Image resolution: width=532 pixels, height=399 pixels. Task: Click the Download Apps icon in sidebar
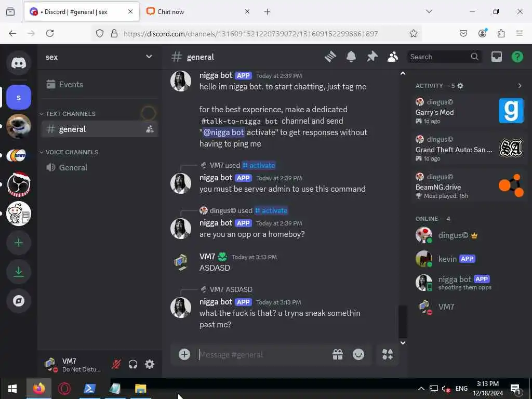pyautogui.click(x=19, y=272)
